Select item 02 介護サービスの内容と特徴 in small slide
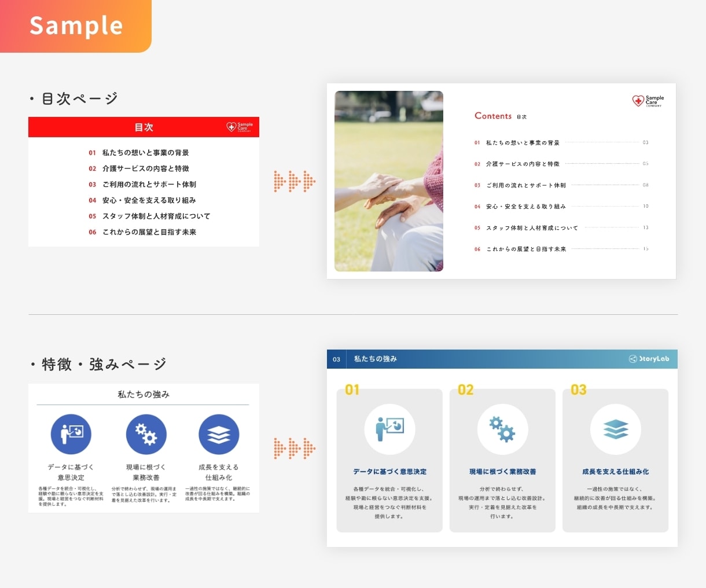706x588 pixels. coord(139,168)
